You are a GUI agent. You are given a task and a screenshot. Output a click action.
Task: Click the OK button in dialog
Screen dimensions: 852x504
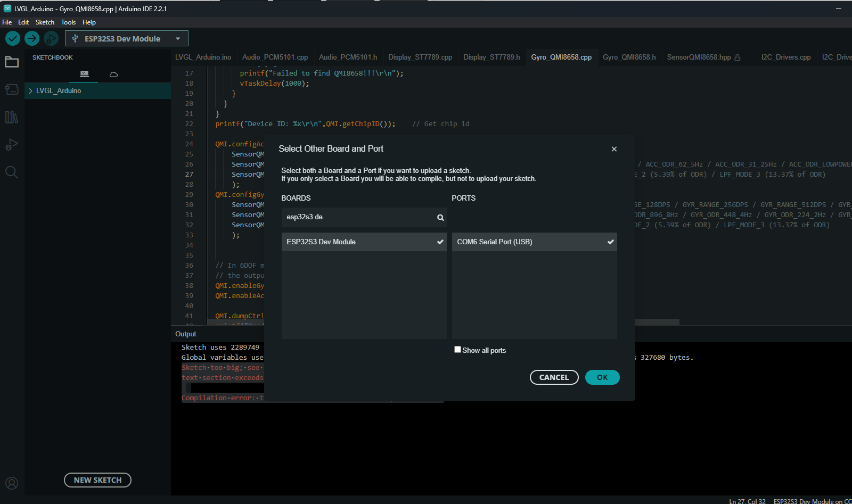pos(602,377)
